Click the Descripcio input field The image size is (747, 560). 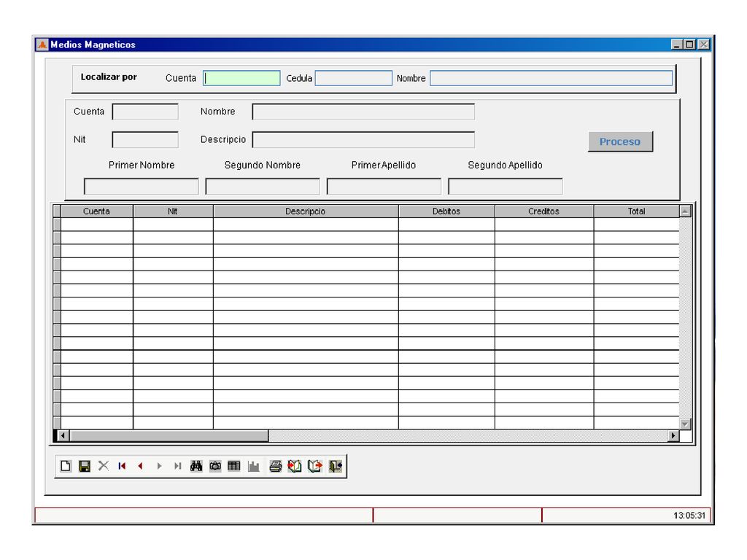(363, 140)
